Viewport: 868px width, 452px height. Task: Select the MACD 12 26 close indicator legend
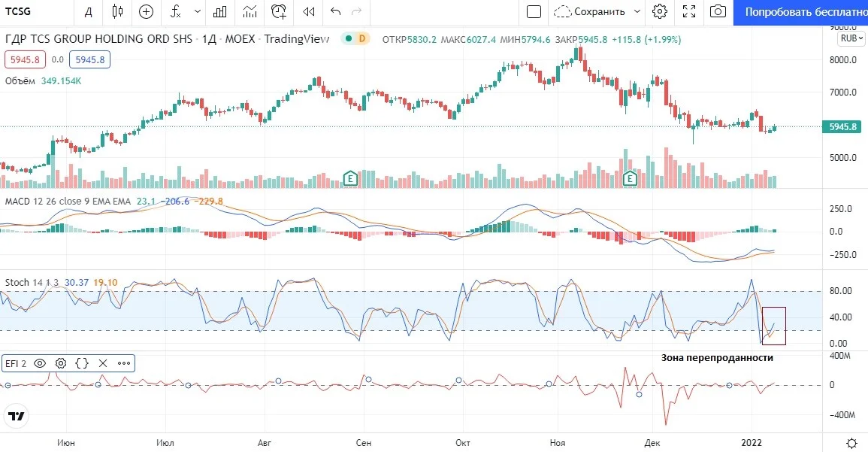pos(68,201)
